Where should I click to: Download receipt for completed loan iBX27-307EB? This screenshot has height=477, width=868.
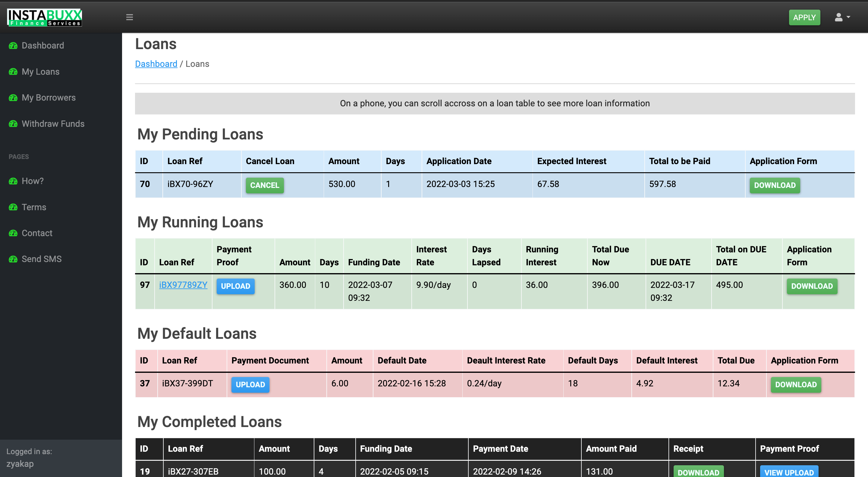click(x=698, y=472)
